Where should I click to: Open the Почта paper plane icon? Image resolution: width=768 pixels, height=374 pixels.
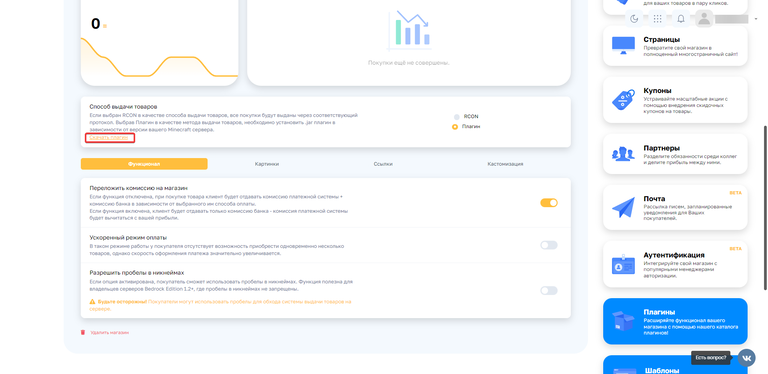(623, 208)
